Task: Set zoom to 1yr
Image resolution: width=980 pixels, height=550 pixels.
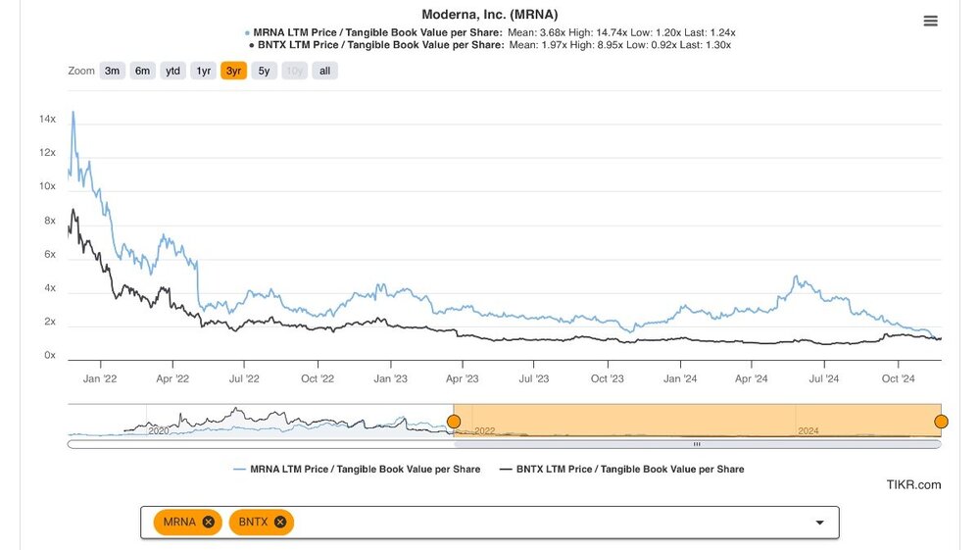Action: point(204,71)
